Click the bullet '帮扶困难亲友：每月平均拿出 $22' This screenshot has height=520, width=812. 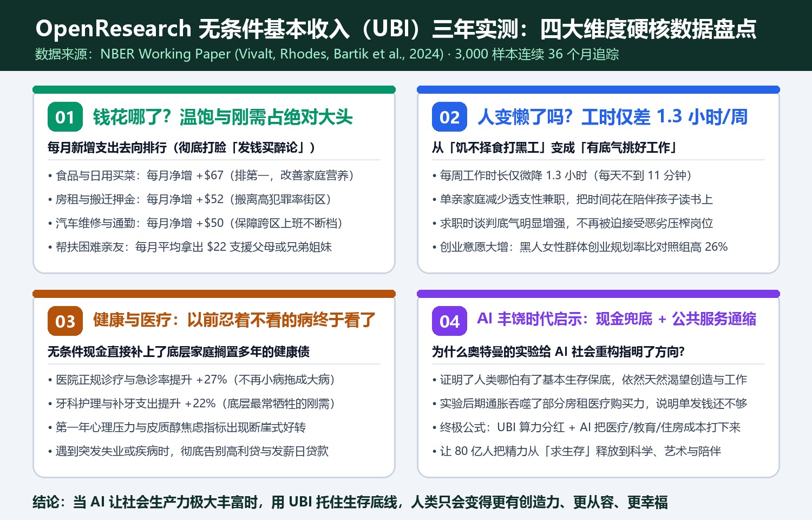(x=190, y=247)
